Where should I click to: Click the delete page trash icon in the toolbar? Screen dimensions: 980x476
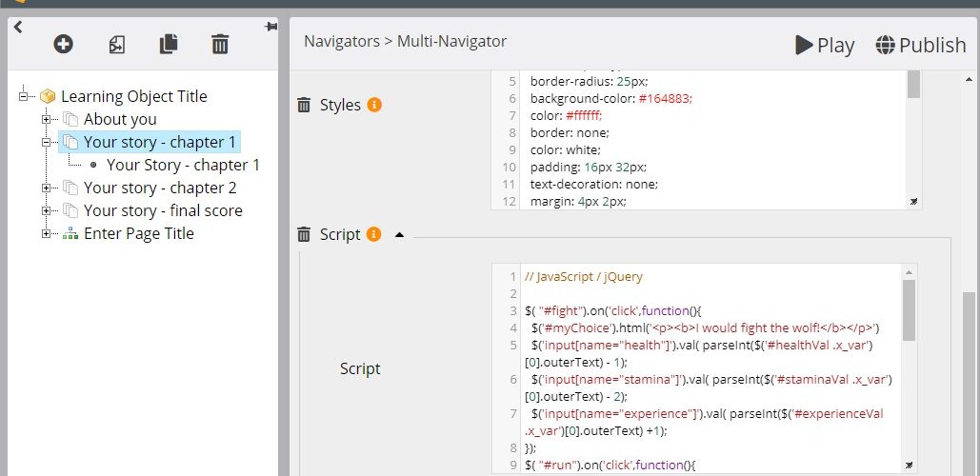point(220,44)
